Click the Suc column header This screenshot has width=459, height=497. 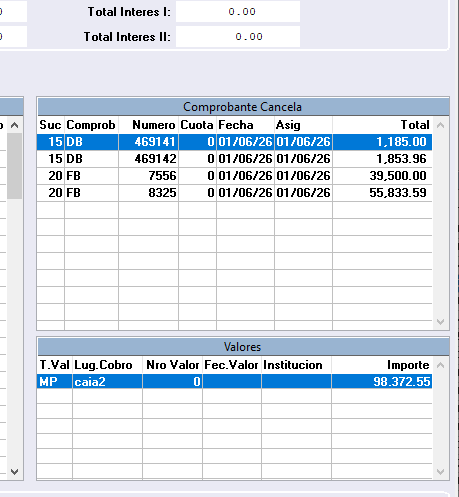pyautogui.click(x=50, y=125)
